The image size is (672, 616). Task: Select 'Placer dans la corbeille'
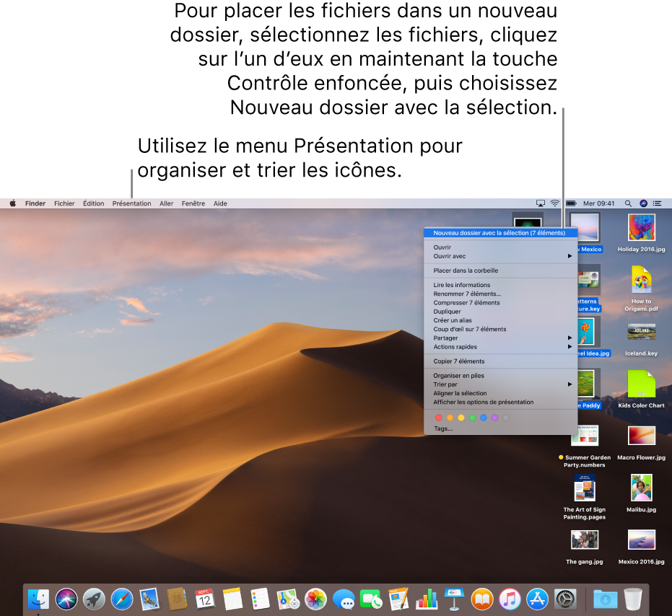[x=466, y=270]
